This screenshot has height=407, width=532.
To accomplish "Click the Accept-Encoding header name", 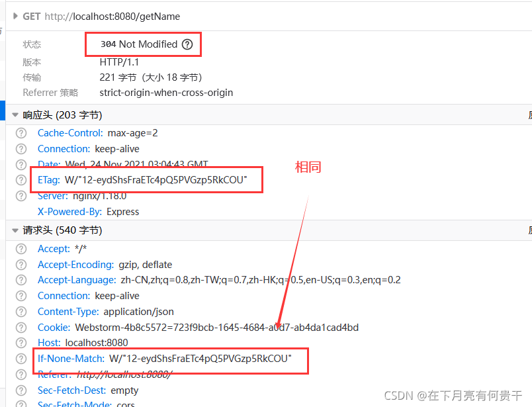I will tap(76, 265).
